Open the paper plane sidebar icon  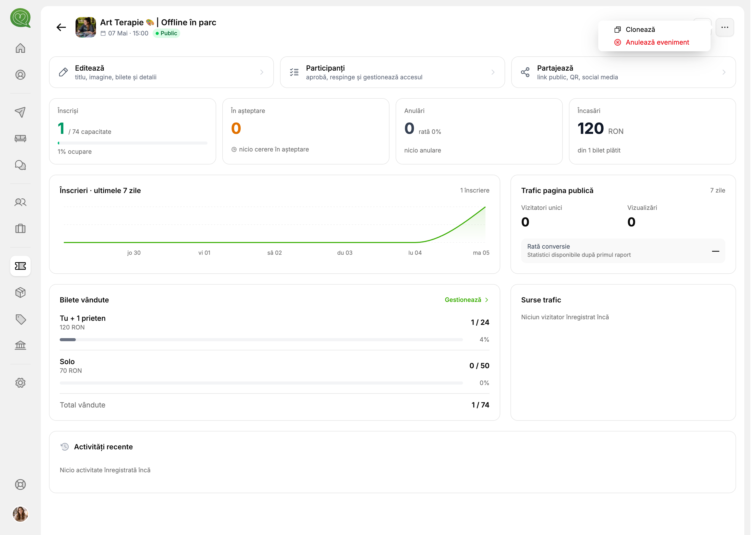tap(20, 112)
